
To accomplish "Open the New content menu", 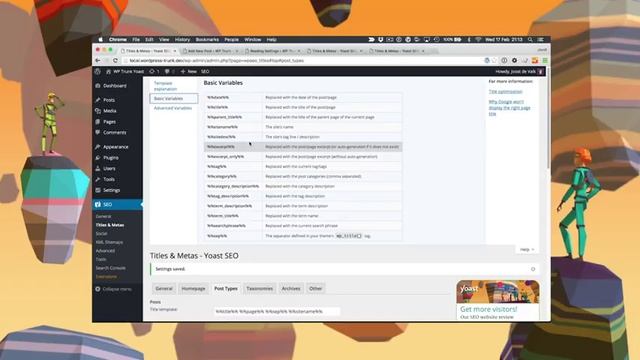I will [189, 71].
